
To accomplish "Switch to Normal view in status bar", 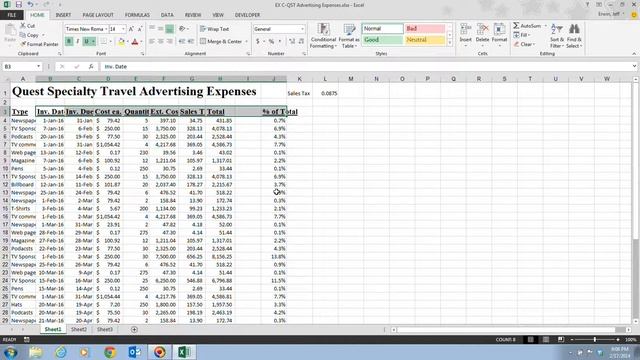I will pos(531,340).
